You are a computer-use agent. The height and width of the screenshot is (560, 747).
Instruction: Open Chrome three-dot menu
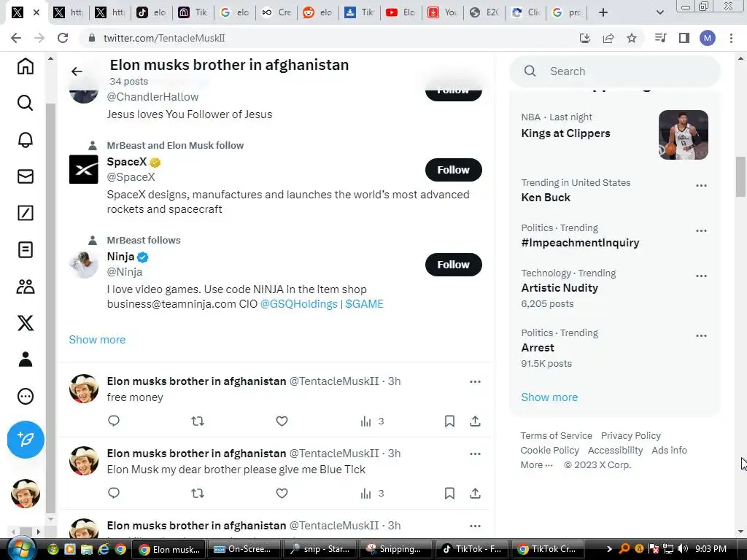(x=731, y=38)
